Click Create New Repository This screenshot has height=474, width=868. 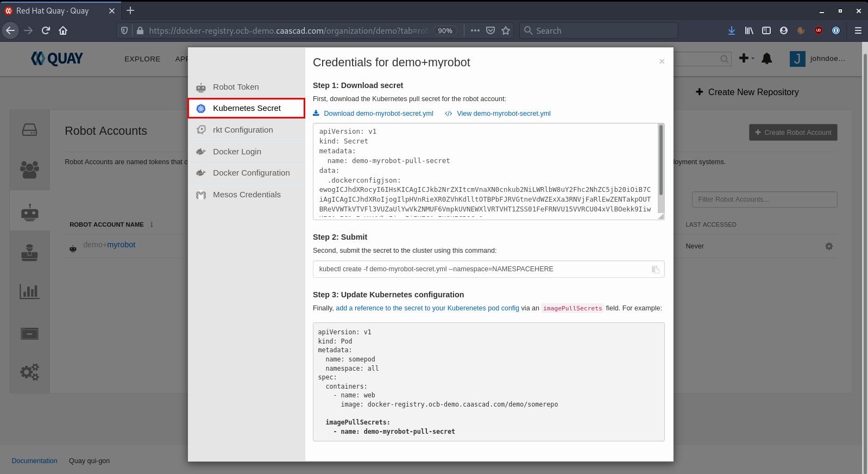pyautogui.click(x=747, y=92)
